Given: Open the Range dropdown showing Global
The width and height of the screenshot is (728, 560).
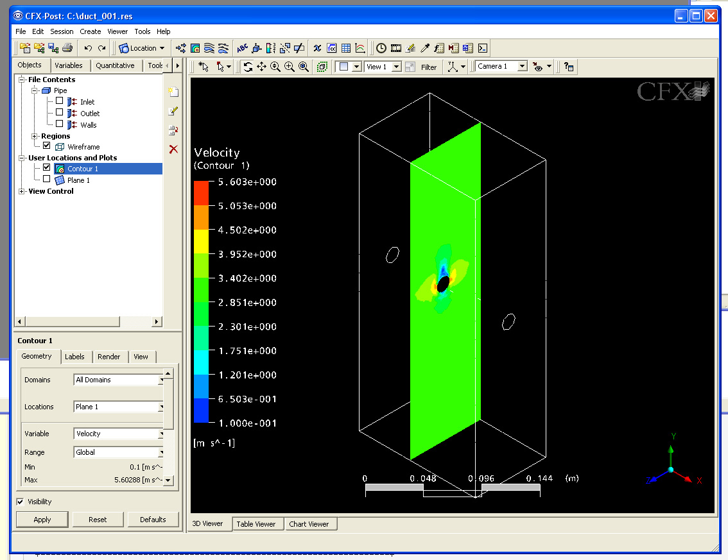Looking at the screenshot, I should [118, 452].
